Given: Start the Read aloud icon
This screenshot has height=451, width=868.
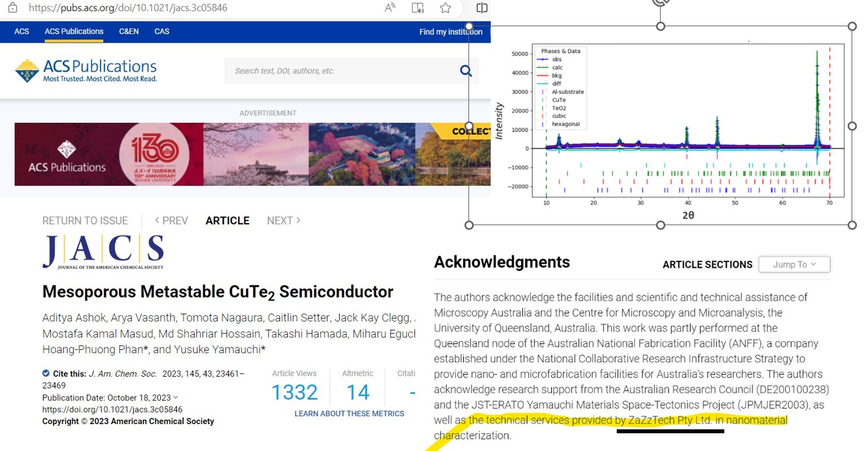Looking at the screenshot, I should (x=390, y=8).
